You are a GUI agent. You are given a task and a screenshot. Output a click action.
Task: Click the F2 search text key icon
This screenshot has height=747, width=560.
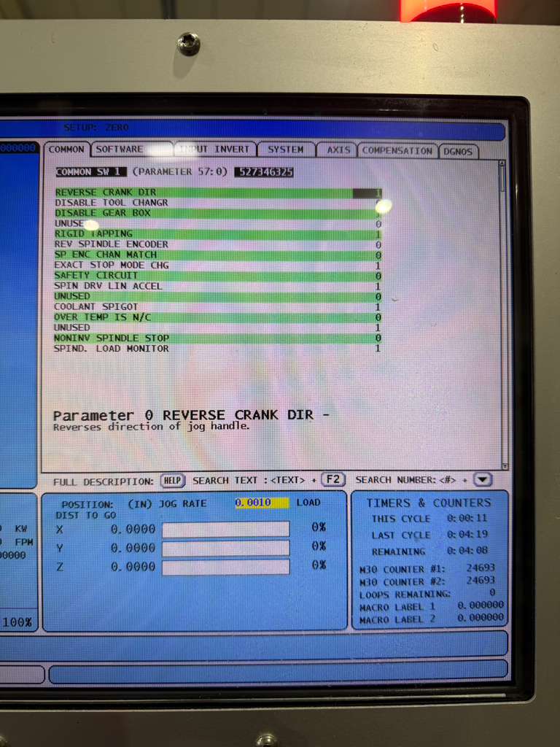click(332, 480)
